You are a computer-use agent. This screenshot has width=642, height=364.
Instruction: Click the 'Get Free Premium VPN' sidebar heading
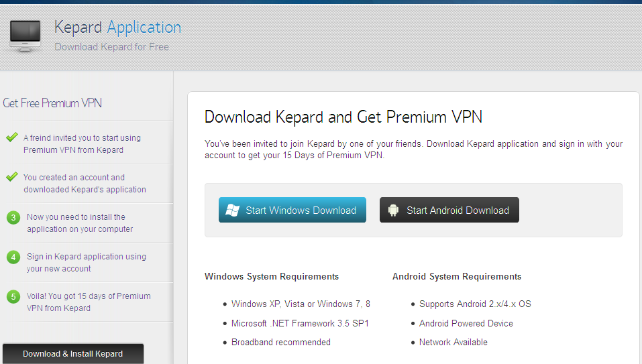(x=52, y=103)
